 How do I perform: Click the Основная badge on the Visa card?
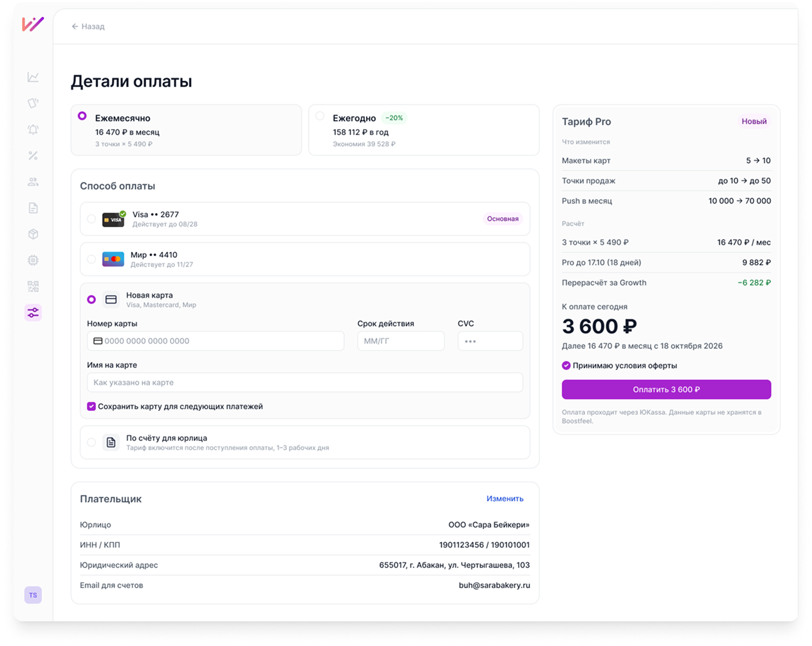pos(502,219)
